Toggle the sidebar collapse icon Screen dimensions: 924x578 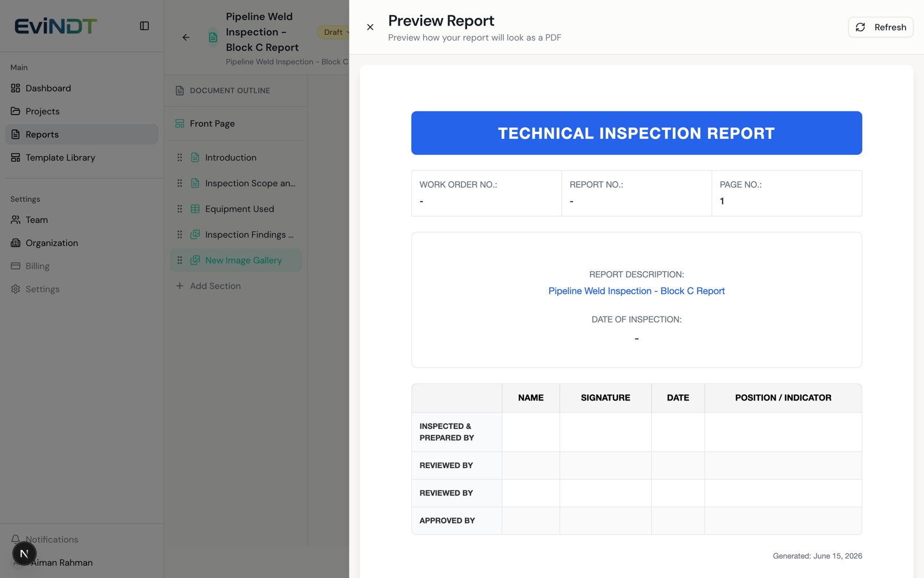[x=144, y=26]
